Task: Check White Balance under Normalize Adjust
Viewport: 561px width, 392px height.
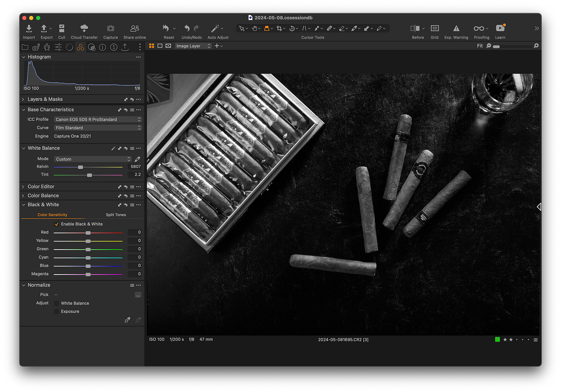Action: click(x=56, y=303)
